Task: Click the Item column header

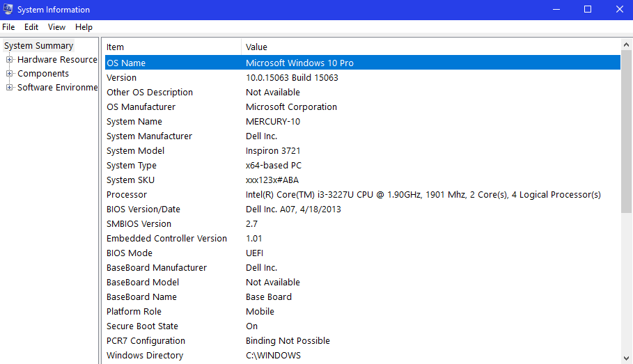Action: 173,47
